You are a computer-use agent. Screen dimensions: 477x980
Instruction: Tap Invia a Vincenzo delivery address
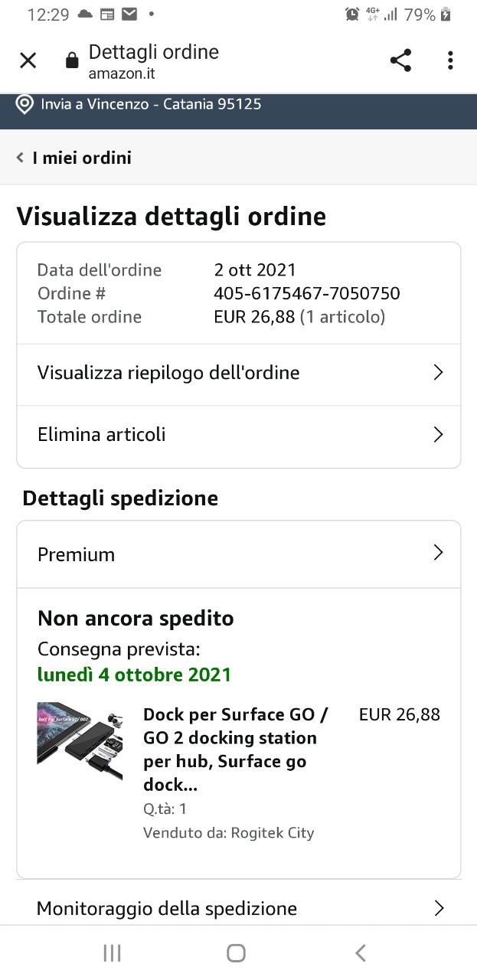(151, 104)
